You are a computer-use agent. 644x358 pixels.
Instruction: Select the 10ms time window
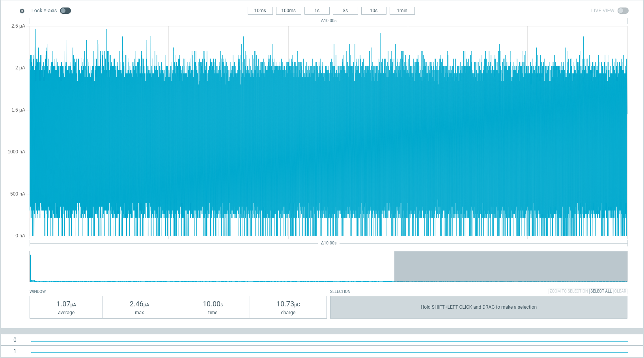260,11
